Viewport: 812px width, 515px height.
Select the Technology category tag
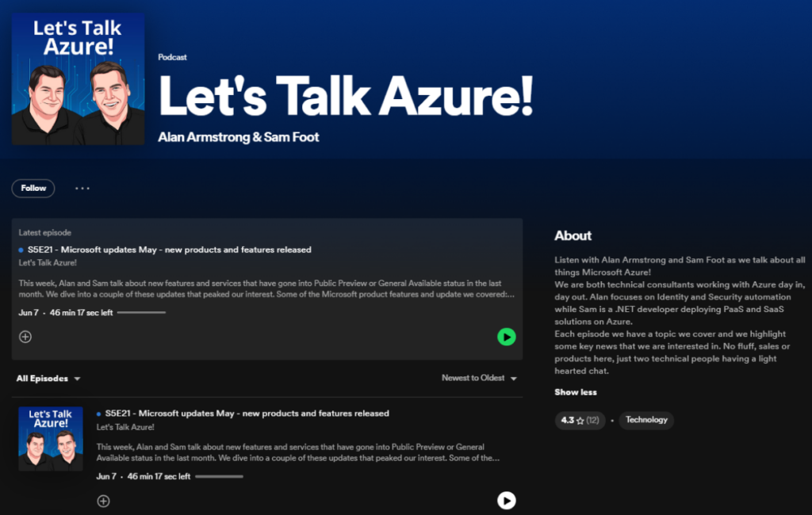pos(646,420)
